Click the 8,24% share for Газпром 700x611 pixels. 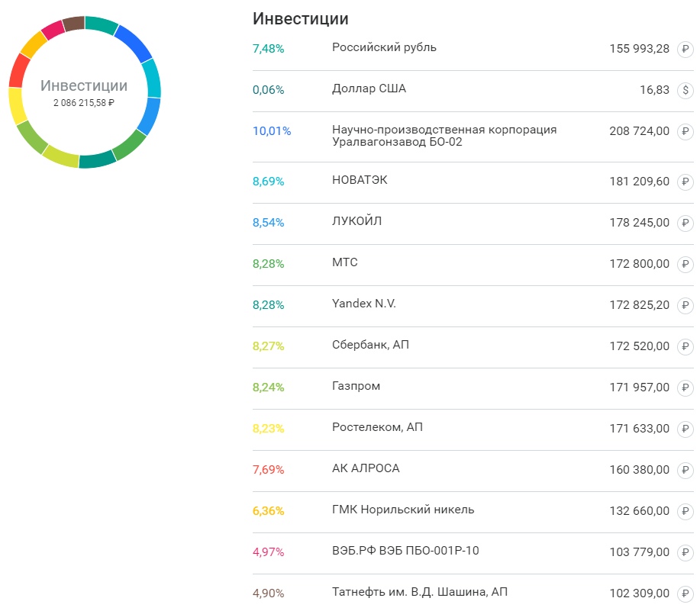268,388
